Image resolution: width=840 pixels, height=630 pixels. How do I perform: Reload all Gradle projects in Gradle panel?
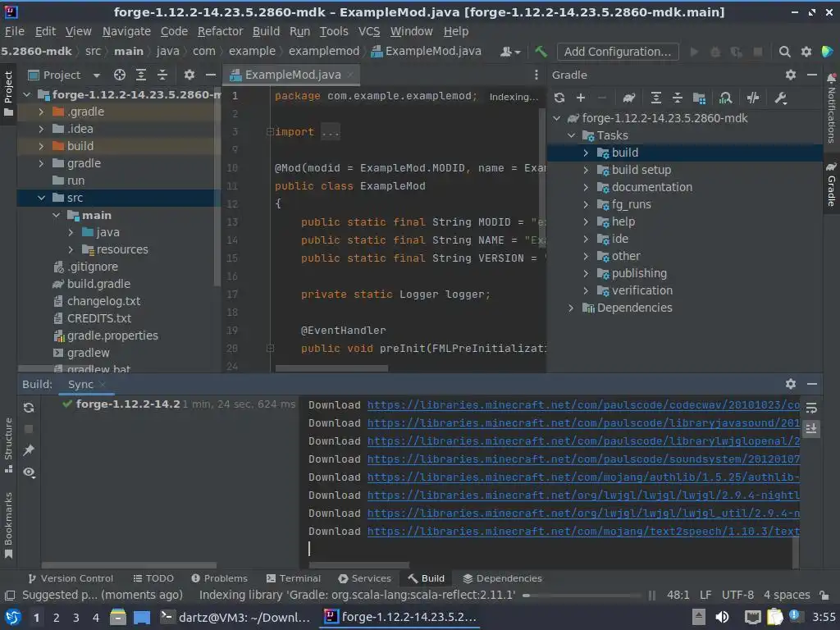pyautogui.click(x=559, y=98)
